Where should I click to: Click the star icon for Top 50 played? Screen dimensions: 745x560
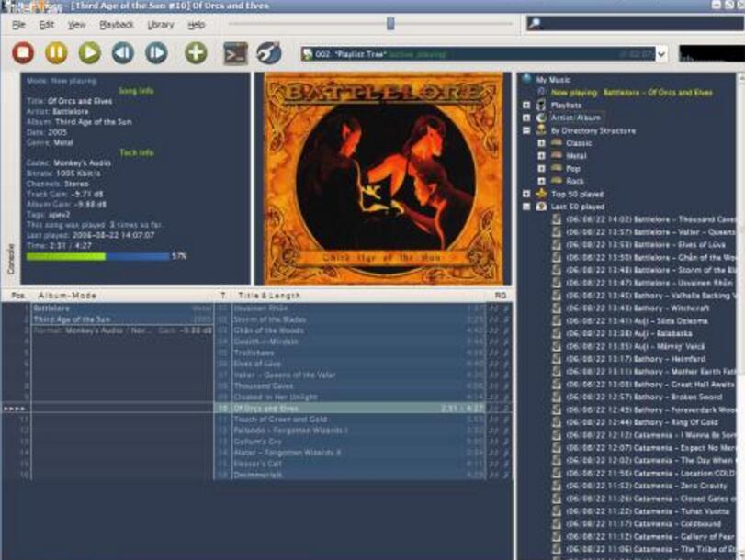542,194
